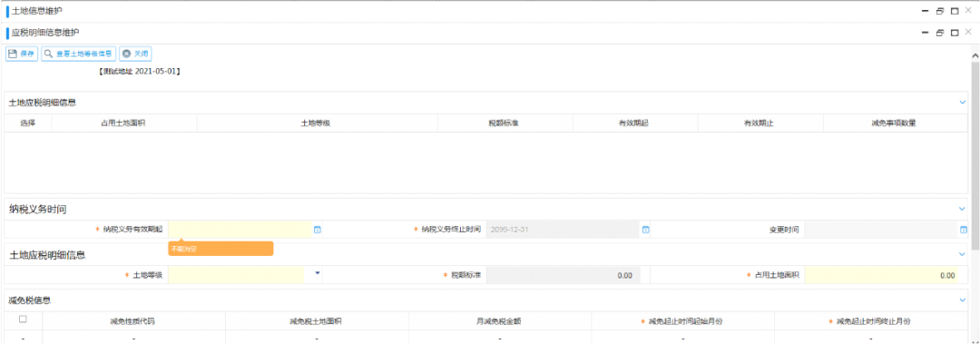This screenshot has width=980, height=344.
Task: Click the 减免事项数量 column header
Action: [895, 123]
